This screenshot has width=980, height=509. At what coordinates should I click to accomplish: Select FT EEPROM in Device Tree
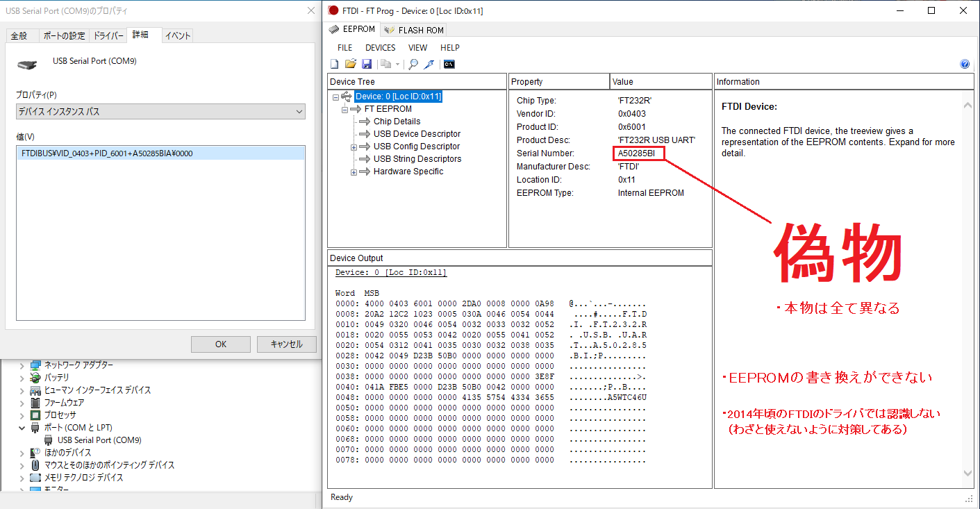click(388, 109)
